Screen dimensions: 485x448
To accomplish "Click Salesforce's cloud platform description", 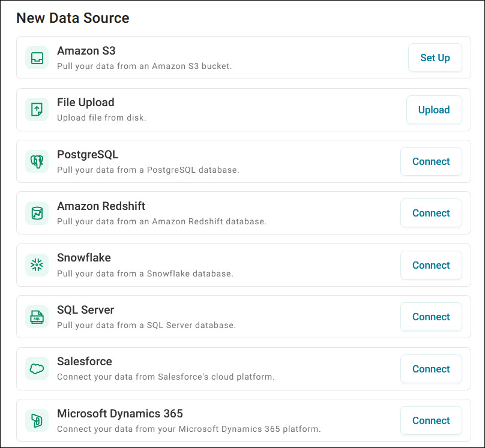I will [166, 377].
